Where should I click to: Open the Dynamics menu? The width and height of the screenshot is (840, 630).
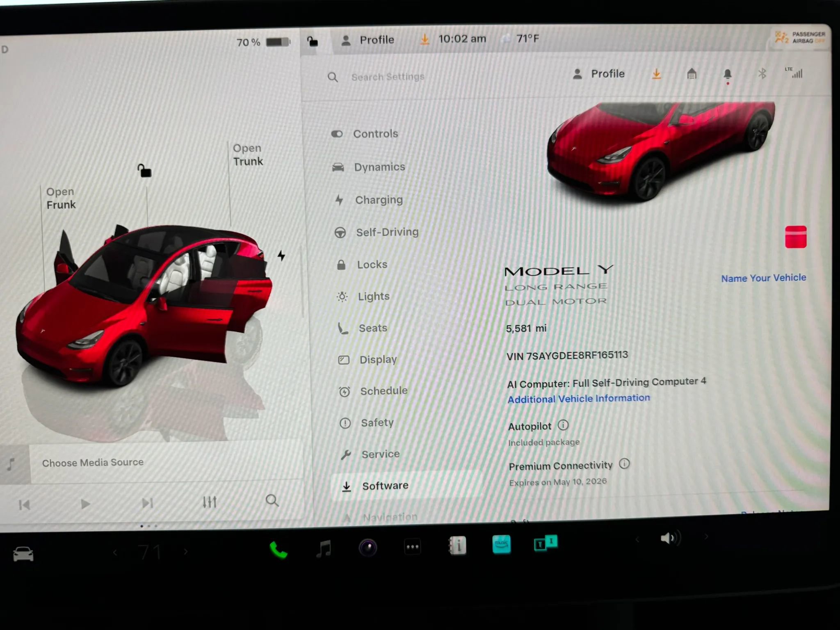[x=369, y=167]
